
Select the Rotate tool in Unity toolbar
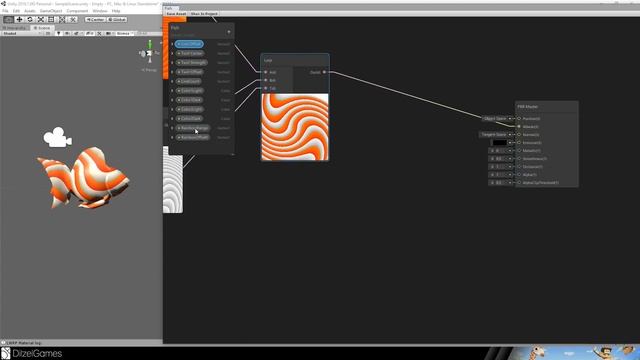click(30, 19)
